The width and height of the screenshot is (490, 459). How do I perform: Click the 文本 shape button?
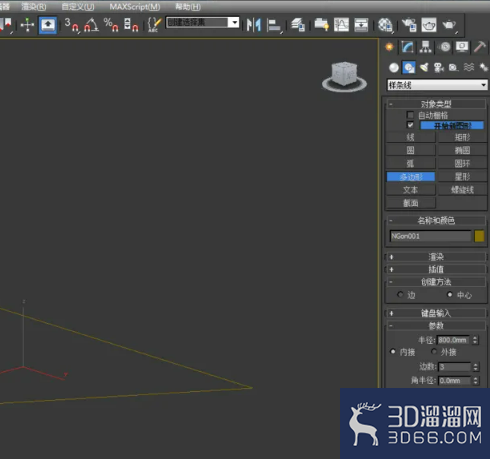[x=411, y=190]
